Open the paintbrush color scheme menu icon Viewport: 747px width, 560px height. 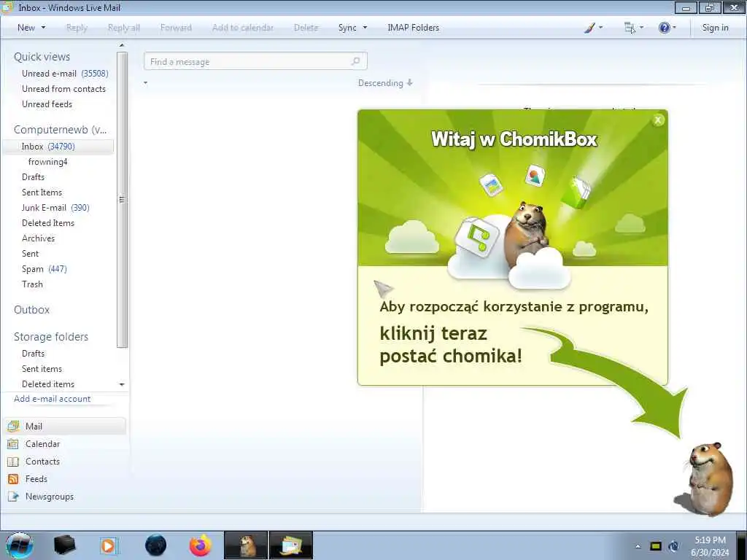tap(589, 28)
